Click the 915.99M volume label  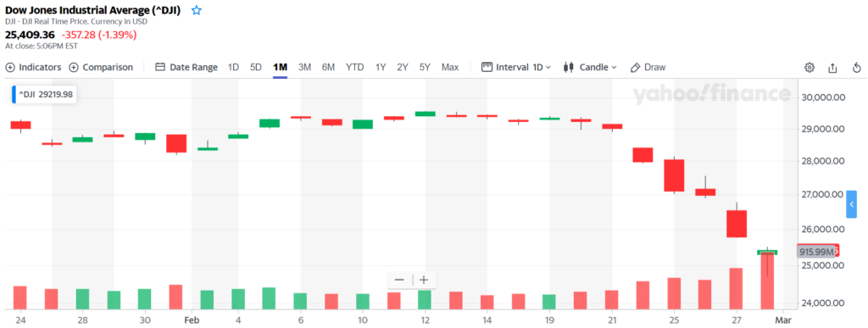click(x=816, y=253)
